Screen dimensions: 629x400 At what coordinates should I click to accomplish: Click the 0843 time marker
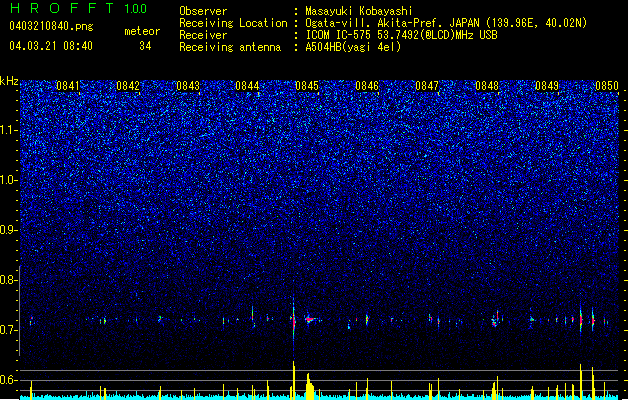188,86
